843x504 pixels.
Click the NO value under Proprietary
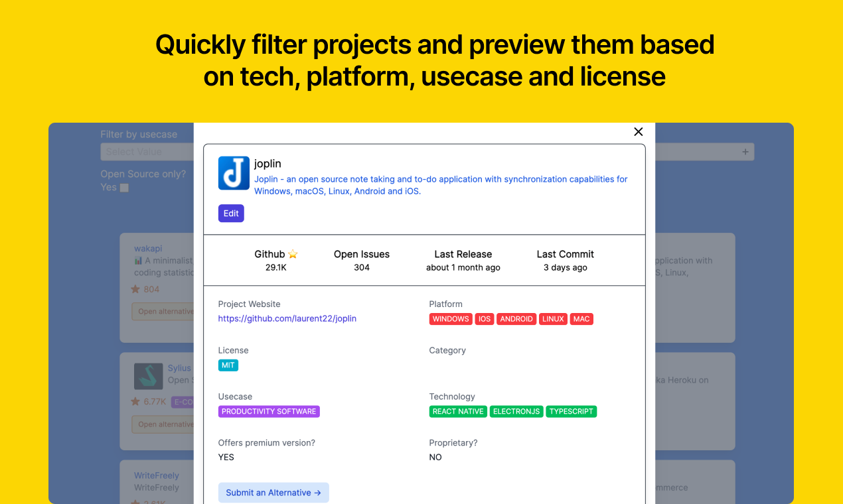(x=435, y=457)
